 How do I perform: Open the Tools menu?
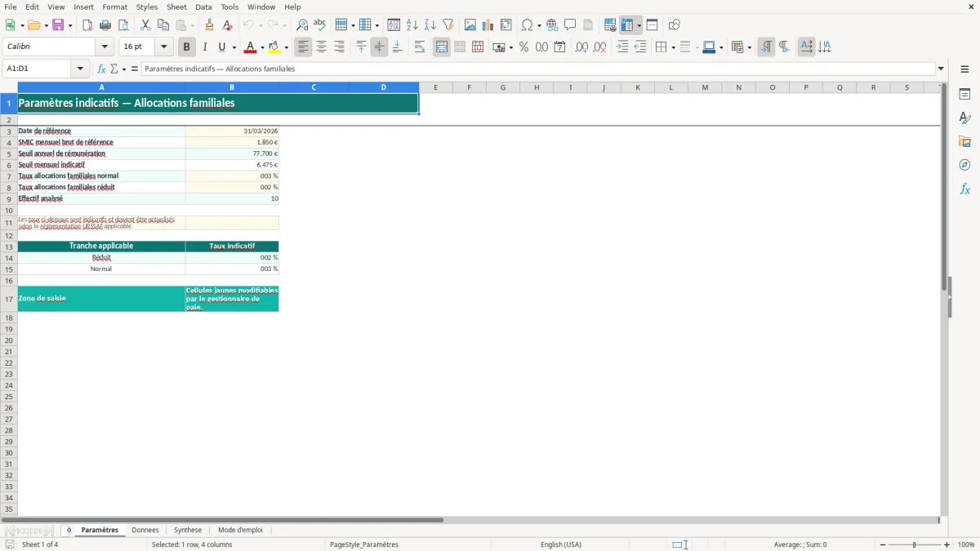[229, 7]
